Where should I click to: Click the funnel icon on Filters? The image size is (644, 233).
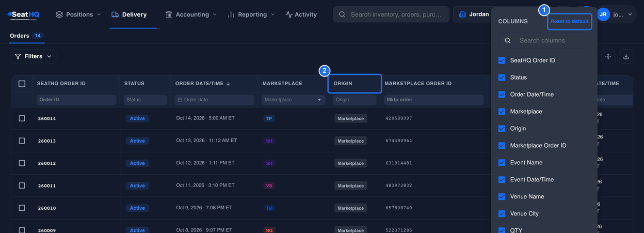(x=18, y=56)
